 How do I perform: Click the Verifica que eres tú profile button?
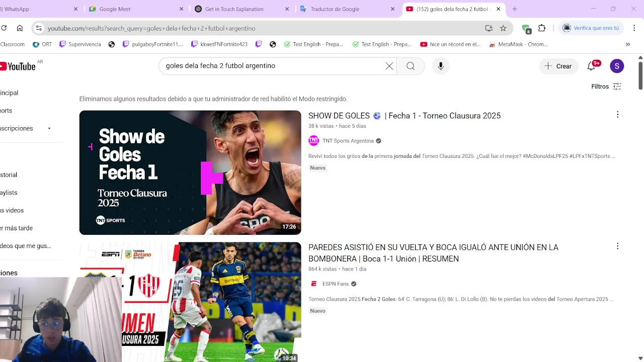(591, 28)
